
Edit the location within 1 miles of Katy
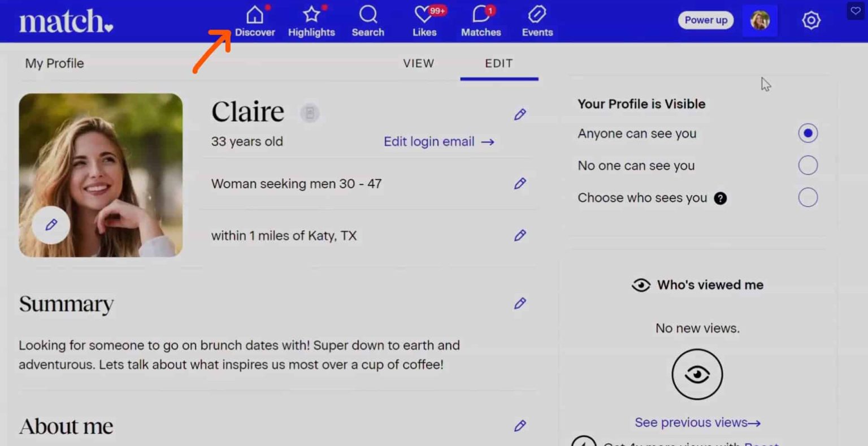point(520,236)
